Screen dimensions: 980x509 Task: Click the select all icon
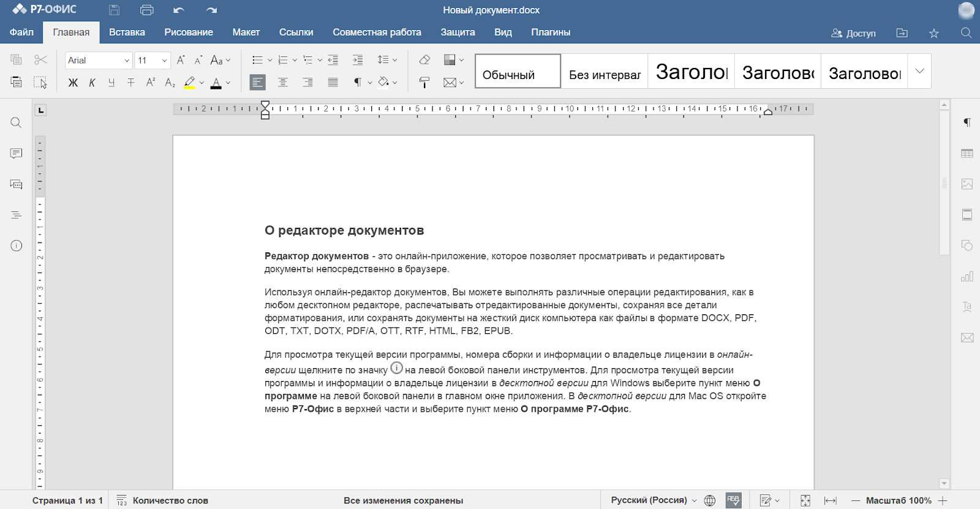click(40, 82)
